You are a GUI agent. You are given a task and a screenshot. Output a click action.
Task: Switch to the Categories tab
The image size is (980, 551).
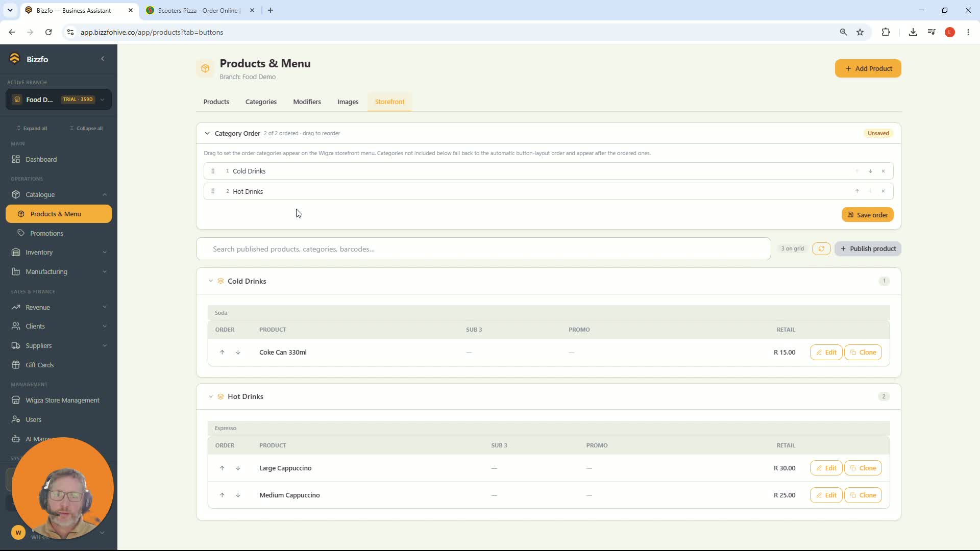(x=261, y=102)
